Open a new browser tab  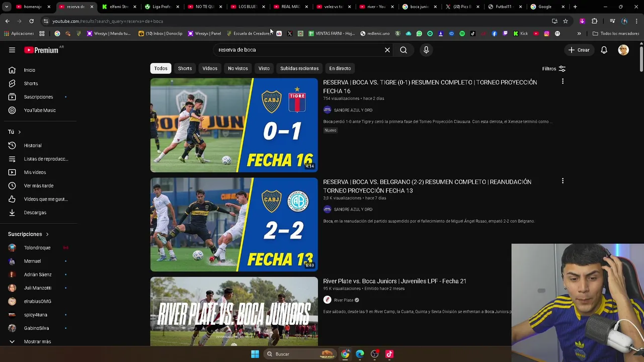(x=575, y=7)
